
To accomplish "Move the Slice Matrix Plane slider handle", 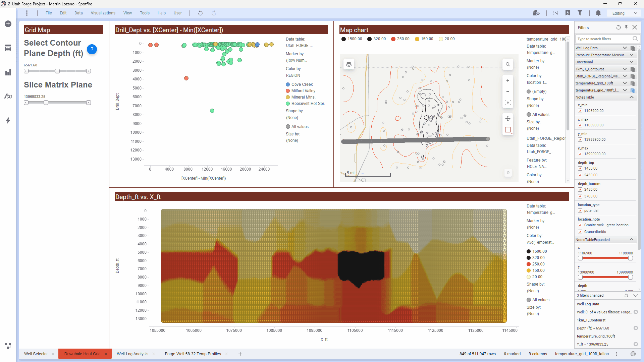I will [46, 103].
